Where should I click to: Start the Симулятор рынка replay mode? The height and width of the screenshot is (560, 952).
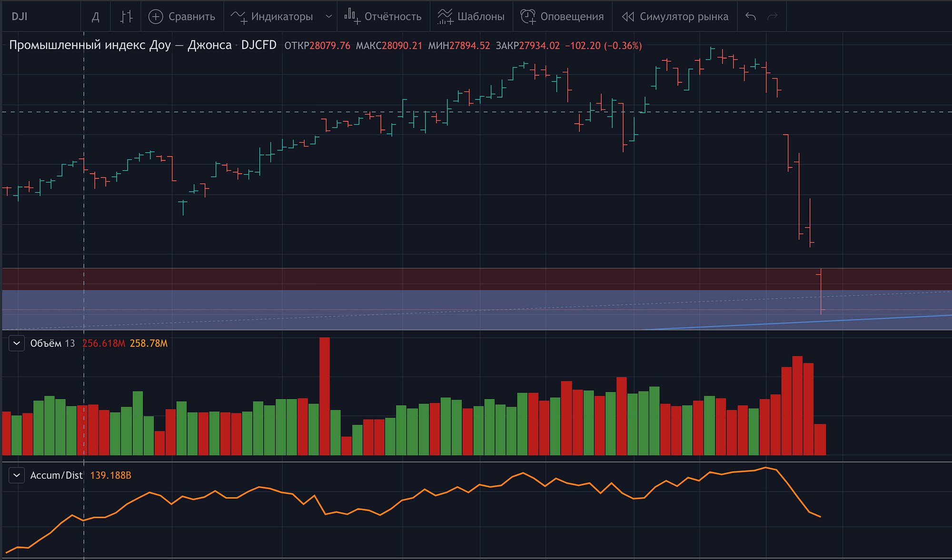point(675,17)
